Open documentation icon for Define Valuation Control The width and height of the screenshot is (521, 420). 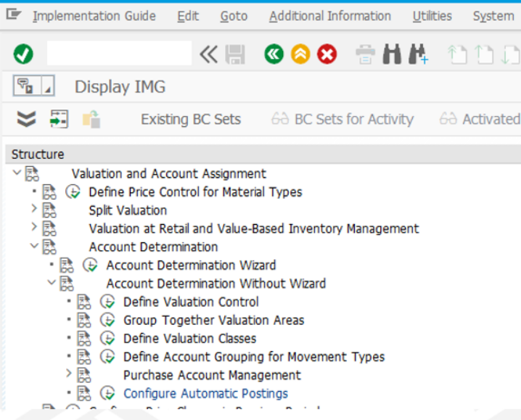tap(83, 302)
